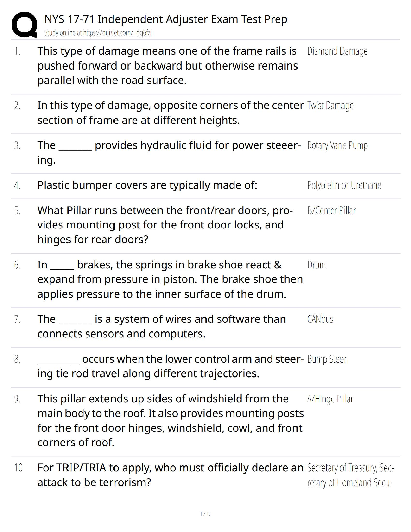Viewport: 411px width, 532px height.
Task: Click the question about frame rails pushed forward
Action: 167,66
